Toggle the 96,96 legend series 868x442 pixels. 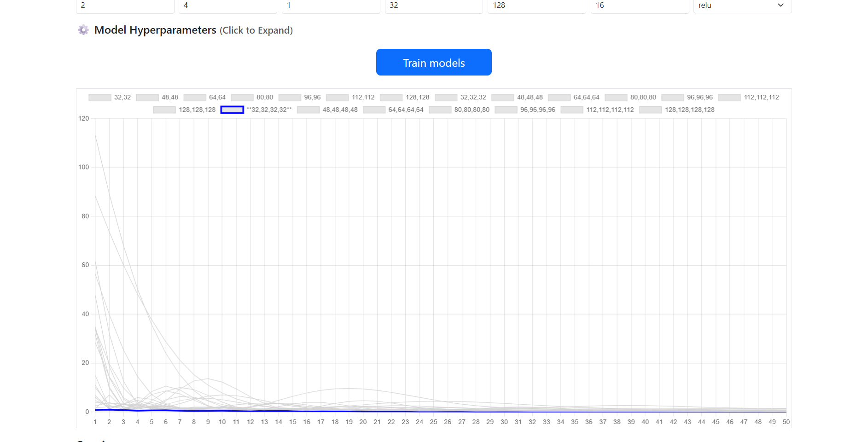coord(299,98)
